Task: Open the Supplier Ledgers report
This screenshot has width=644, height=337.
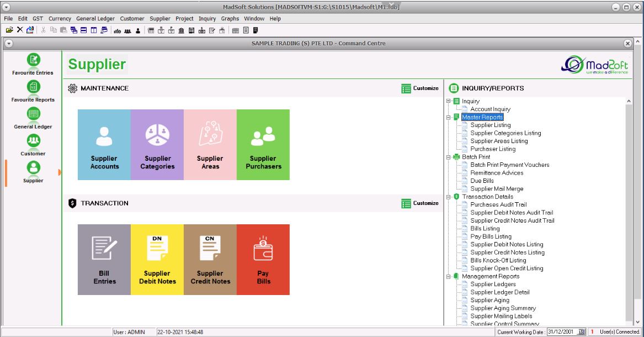Action: (x=493, y=285)
